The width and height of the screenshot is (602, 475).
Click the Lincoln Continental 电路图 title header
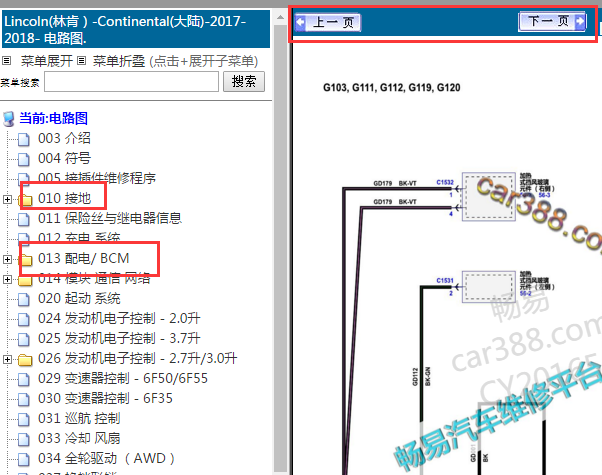136,29
